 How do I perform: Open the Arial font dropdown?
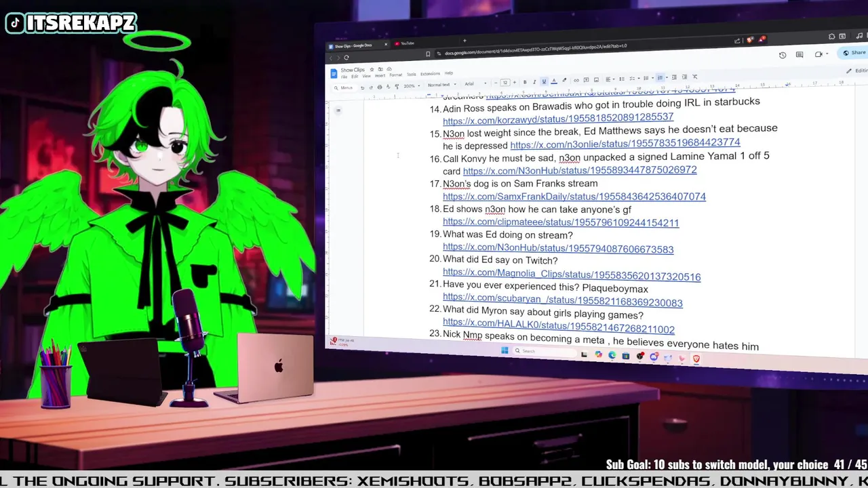click(x=475, y=83)
